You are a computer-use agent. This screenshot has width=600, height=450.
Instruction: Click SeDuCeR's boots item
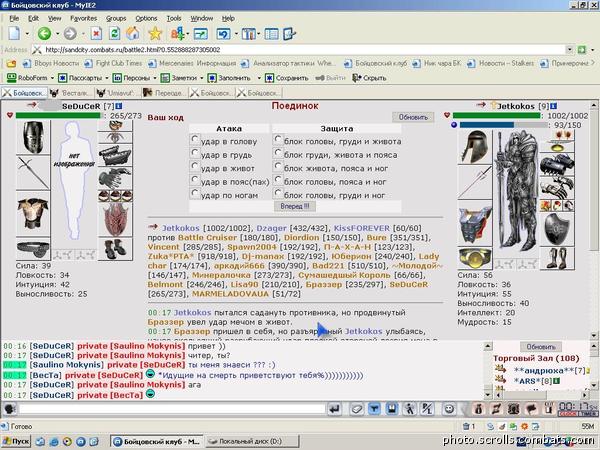pyautogui.click(x=115, y=249)
